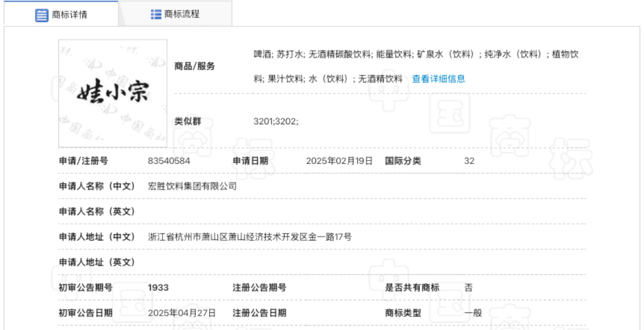Click the 申请人名称（英文） label

97,212
